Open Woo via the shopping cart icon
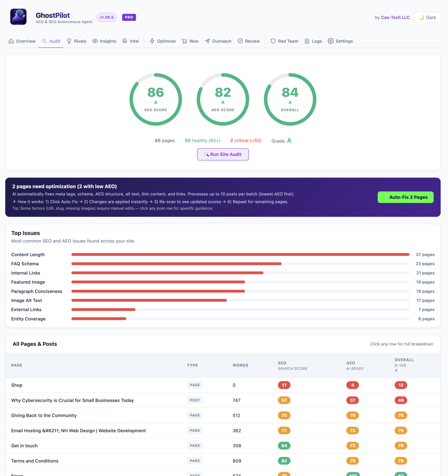 click(184, 41)
